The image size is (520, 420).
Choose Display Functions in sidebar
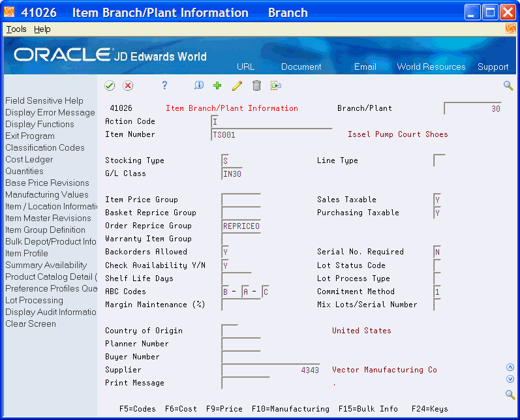pyautogui.click(x=39, y=125)
